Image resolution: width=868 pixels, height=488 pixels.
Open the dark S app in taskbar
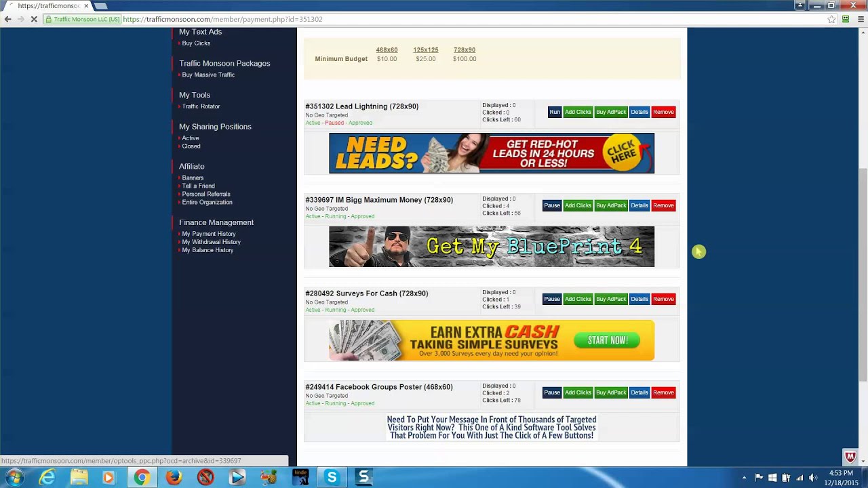pyautogui.click(x=363, y=478)
